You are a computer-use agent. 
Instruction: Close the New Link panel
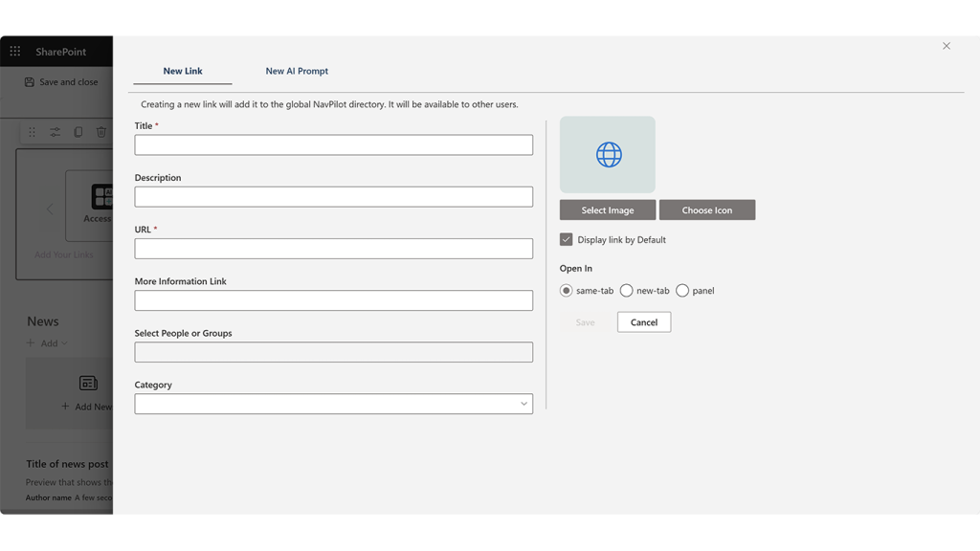(947, 46)
